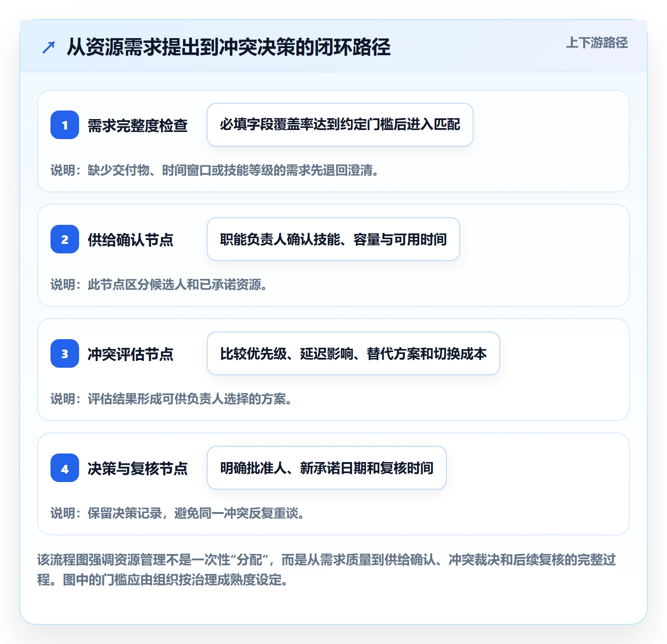Click the step number 1 badge

click(65, 125)
